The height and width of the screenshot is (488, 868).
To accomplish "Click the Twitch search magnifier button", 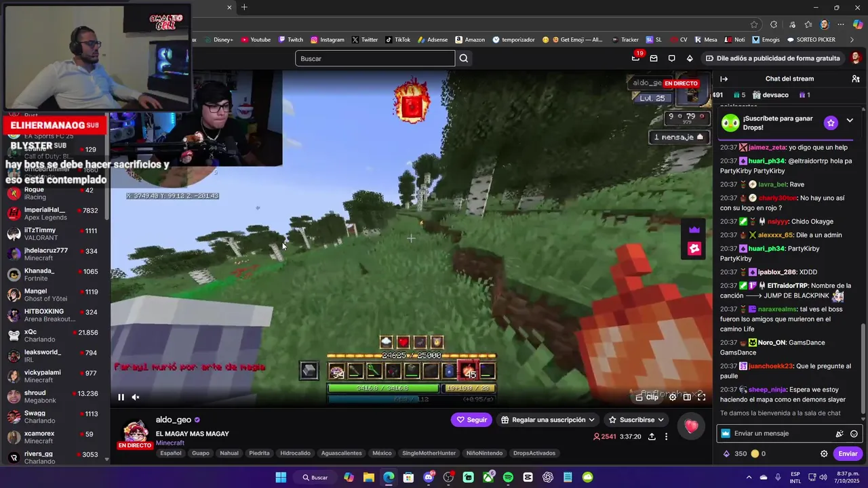I will (464, 58).
